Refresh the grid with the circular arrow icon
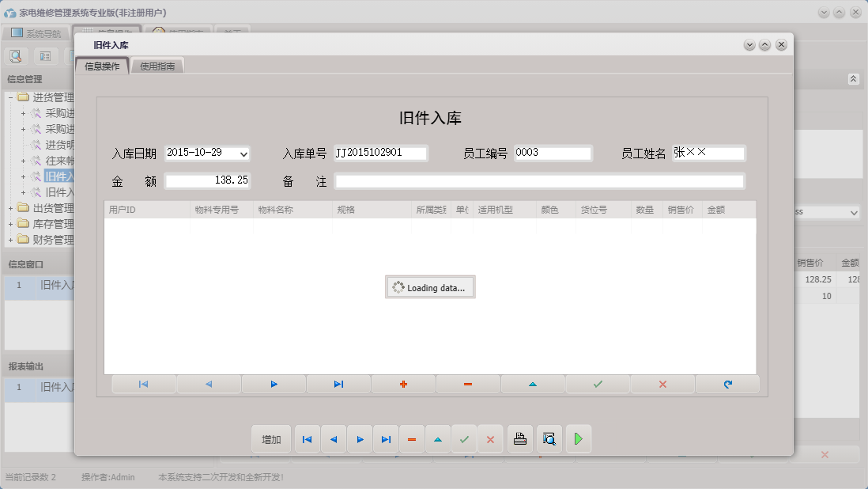 point(727,384)
